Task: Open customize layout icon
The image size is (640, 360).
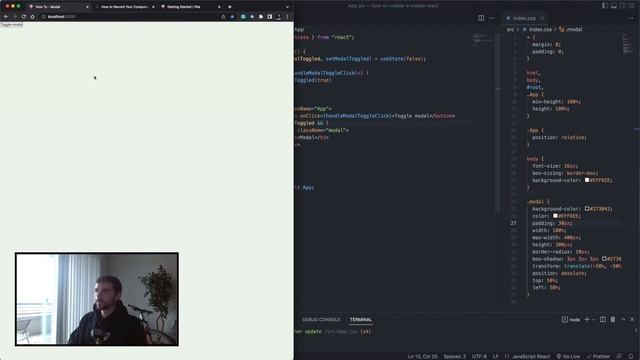Action: coord(632,6)
